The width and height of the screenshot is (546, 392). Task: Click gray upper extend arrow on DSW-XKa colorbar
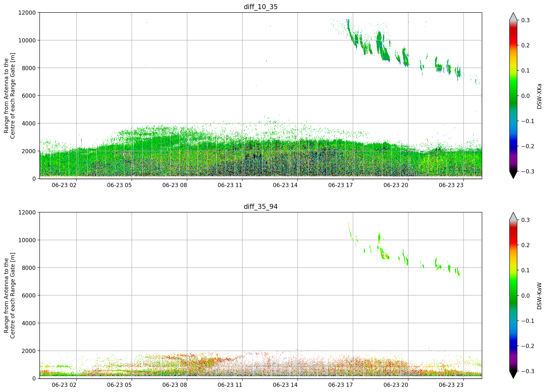513,17
